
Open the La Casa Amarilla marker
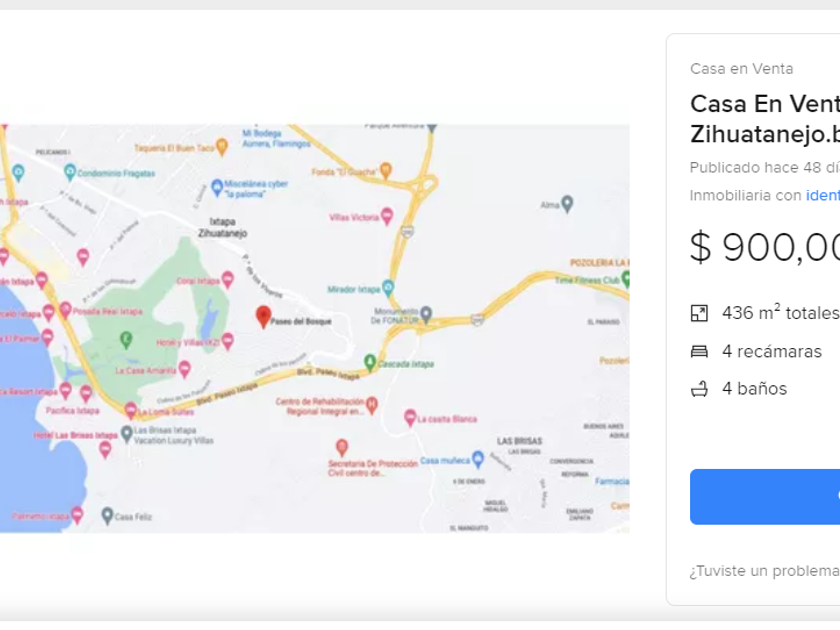click(184, 369)
